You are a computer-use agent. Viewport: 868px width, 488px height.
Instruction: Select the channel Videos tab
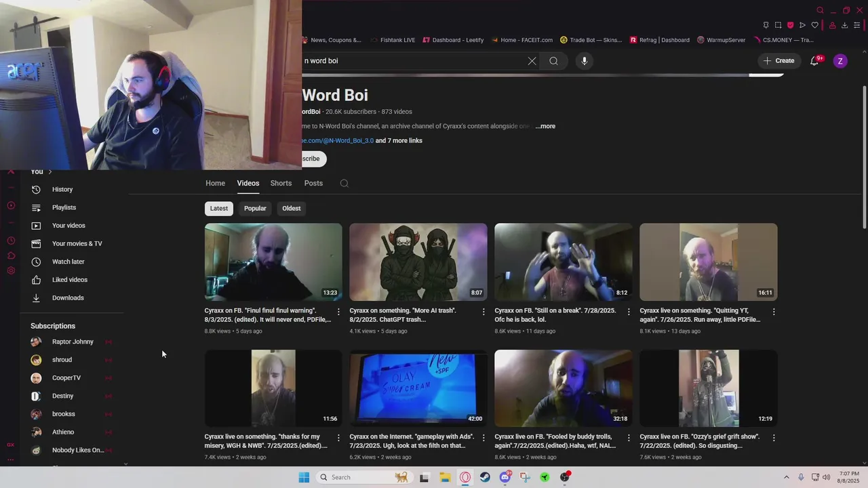(x=248, y=184)
